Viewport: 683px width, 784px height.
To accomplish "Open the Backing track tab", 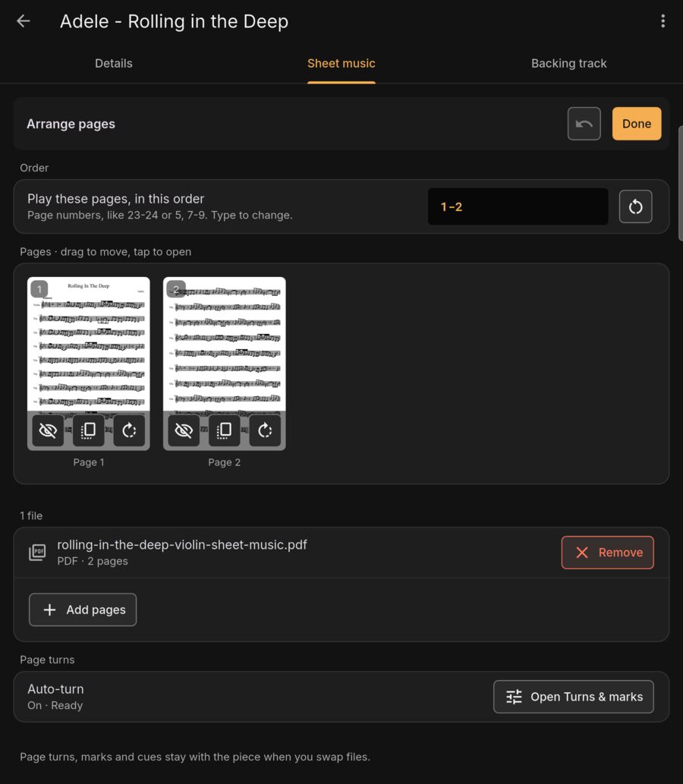I will (568, 64).
